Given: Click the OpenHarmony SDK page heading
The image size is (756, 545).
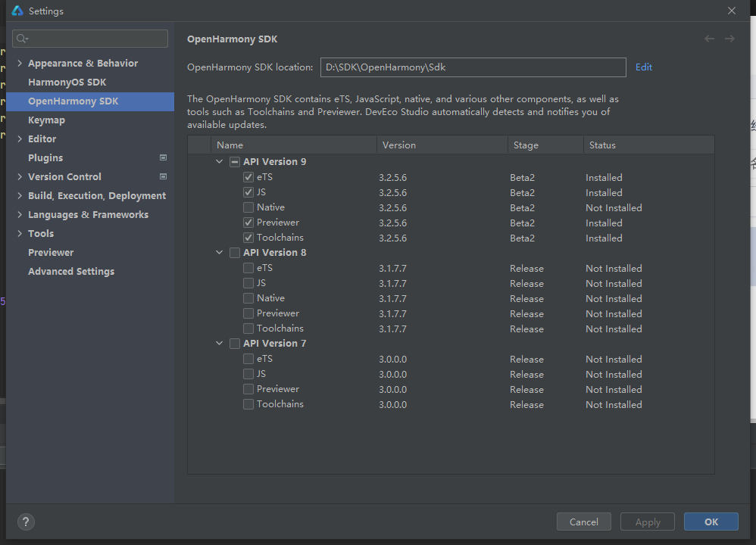Looking at the screenshot, I should click(x=232, y=39).
